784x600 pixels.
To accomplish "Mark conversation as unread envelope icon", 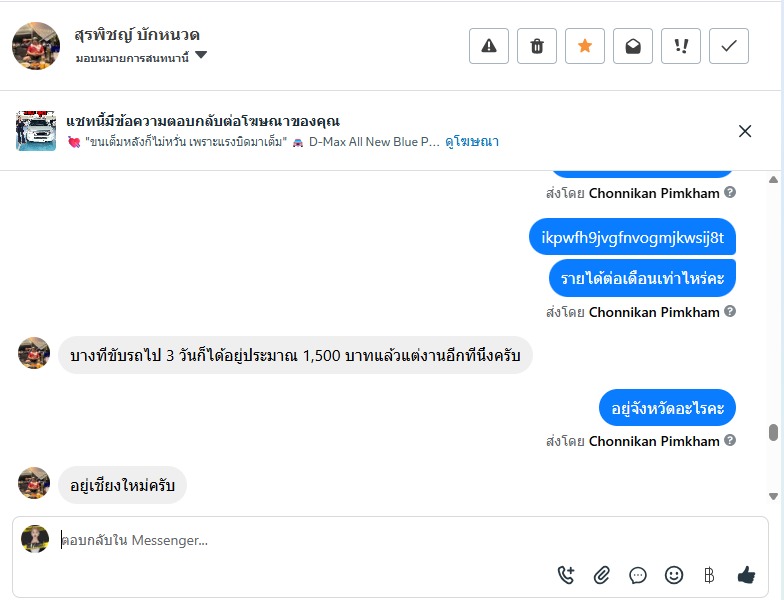I will (x=633, y=46).
